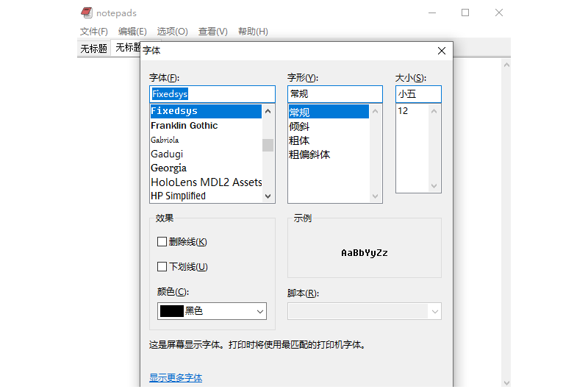The image size is (588, 392).
Task: Click size list scrollbar up arrow
Action: 434,111
